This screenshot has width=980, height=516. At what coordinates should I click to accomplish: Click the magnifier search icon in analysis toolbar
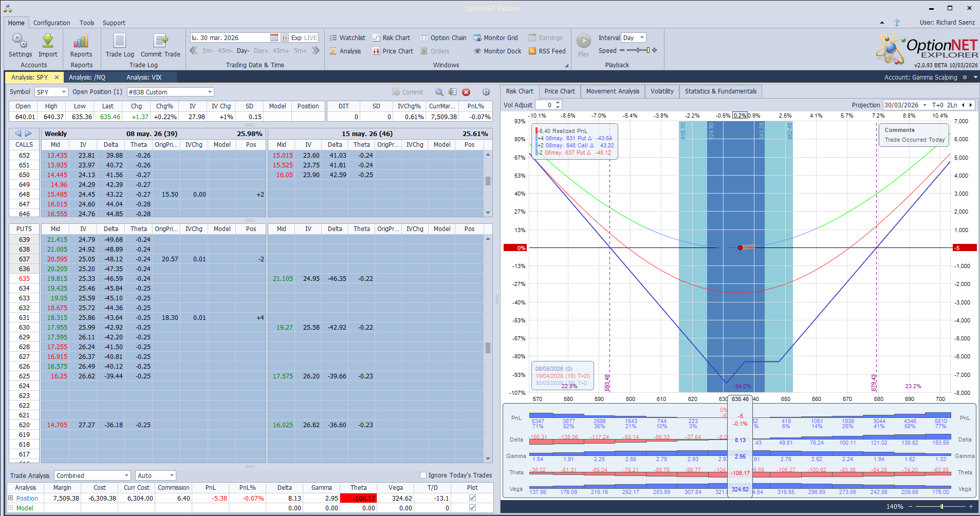tap(439, 92)
